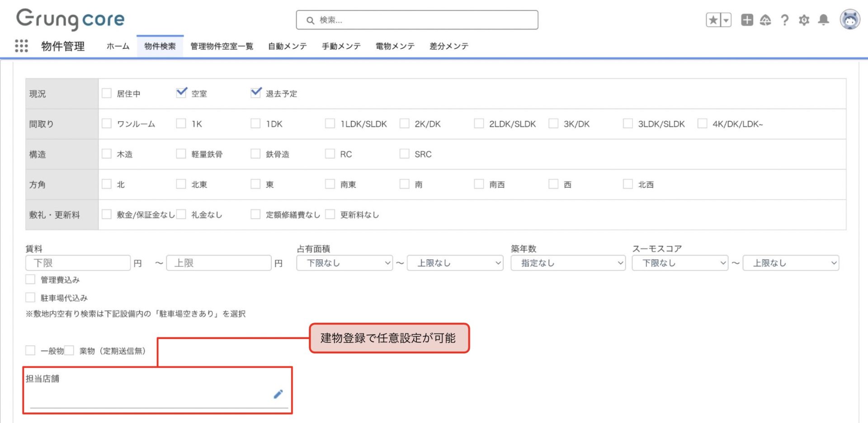The height and width of the screenshot is (423, 868).
Task: Open the 自動メンテ tab
Action: click(287, 46)
